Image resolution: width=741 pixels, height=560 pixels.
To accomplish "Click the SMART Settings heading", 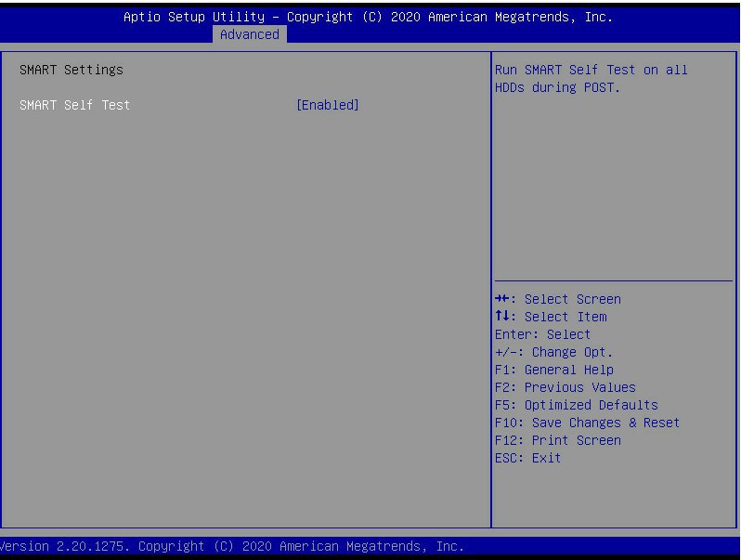I will pyautogui.click(x=71, y=70).
